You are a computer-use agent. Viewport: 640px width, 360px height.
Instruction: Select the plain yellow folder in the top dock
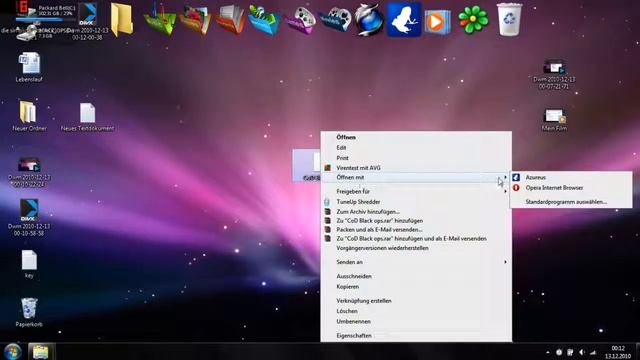coord(122,20)
